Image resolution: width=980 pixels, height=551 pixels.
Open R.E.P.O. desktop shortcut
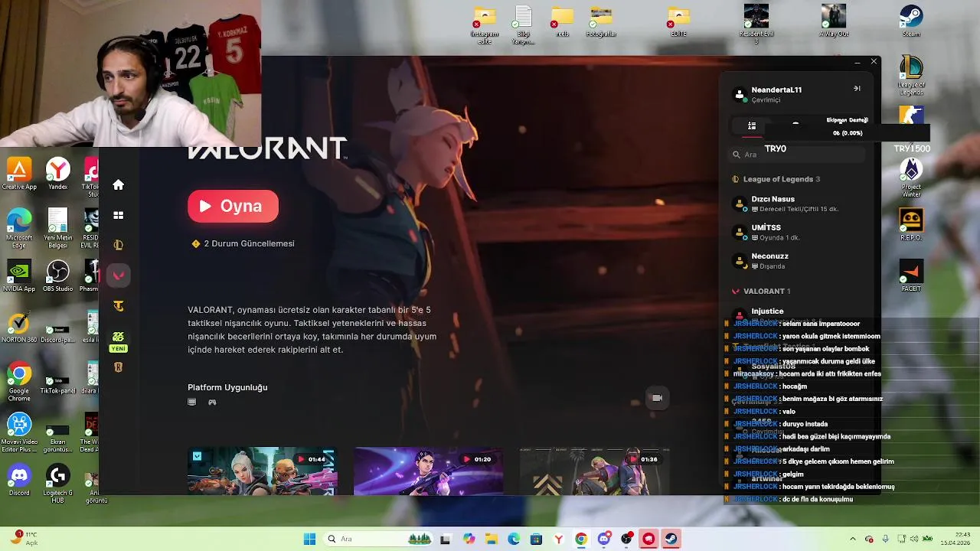click(911, 225)
